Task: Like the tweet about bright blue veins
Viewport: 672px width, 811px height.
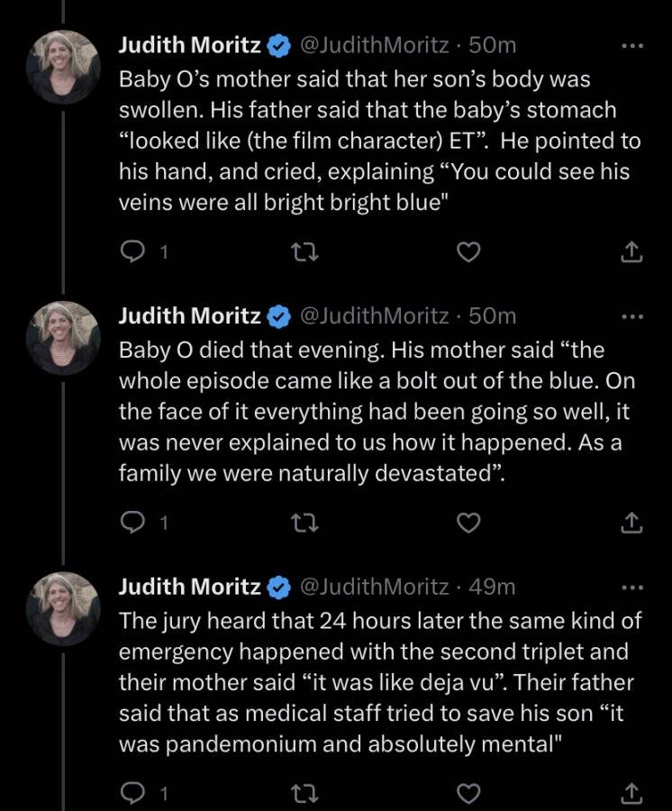Action: point(468,252)
